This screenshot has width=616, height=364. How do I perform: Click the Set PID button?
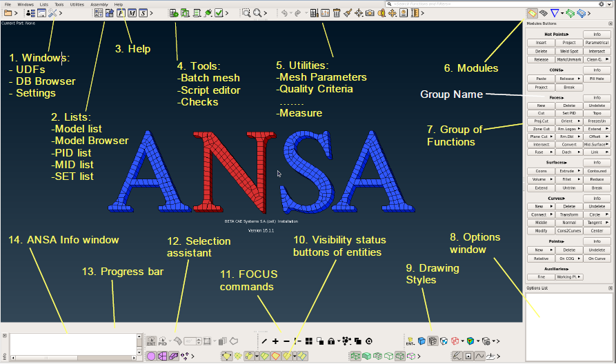coord(569,113)
